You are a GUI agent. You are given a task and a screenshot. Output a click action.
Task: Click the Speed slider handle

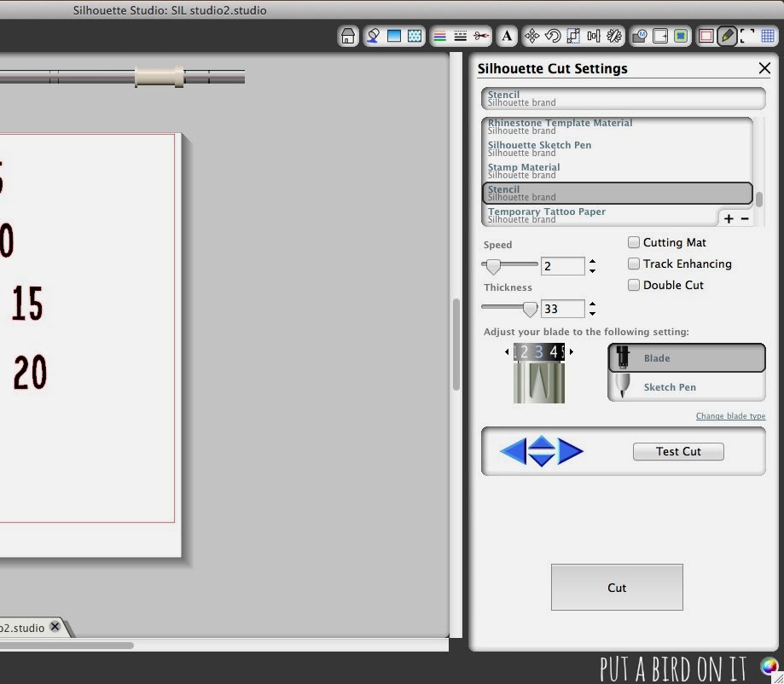click(493, 267)
